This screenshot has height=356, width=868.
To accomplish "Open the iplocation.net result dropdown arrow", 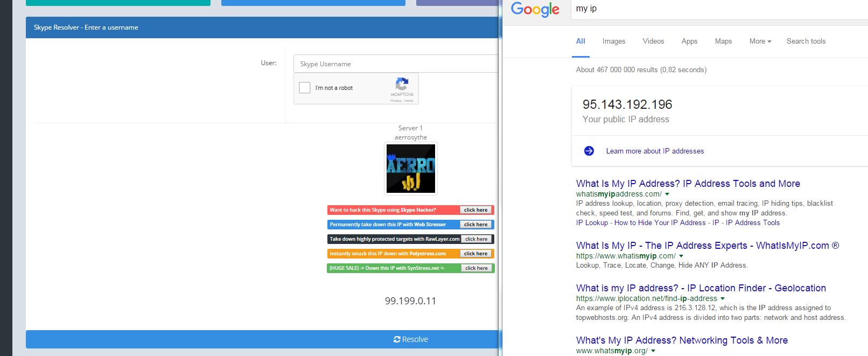I will [723, 298].
